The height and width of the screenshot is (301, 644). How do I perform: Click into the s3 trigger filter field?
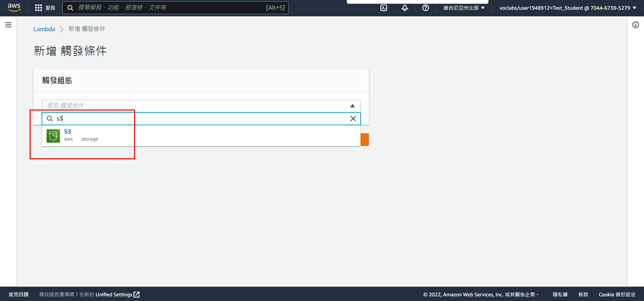[x=201, y=119]
